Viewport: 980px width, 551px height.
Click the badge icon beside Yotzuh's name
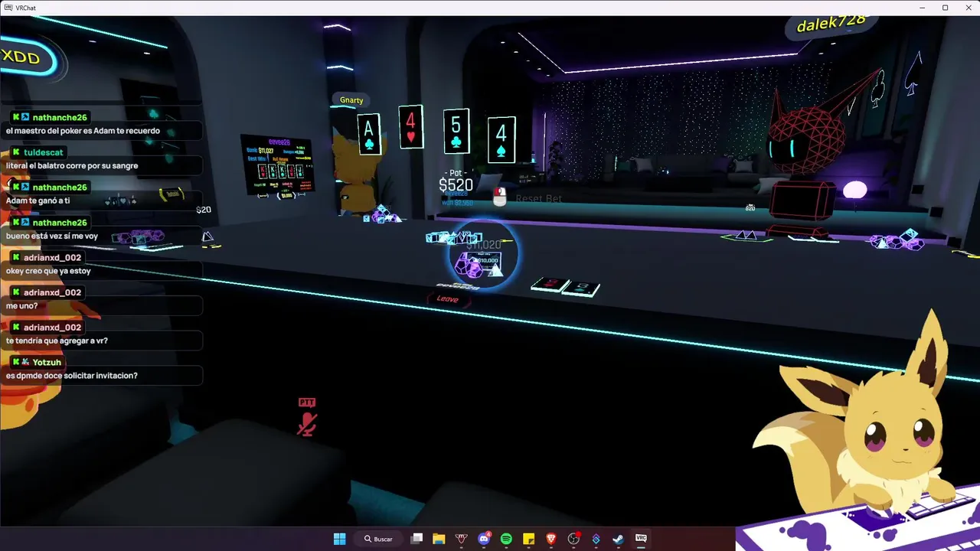point(25,362)
